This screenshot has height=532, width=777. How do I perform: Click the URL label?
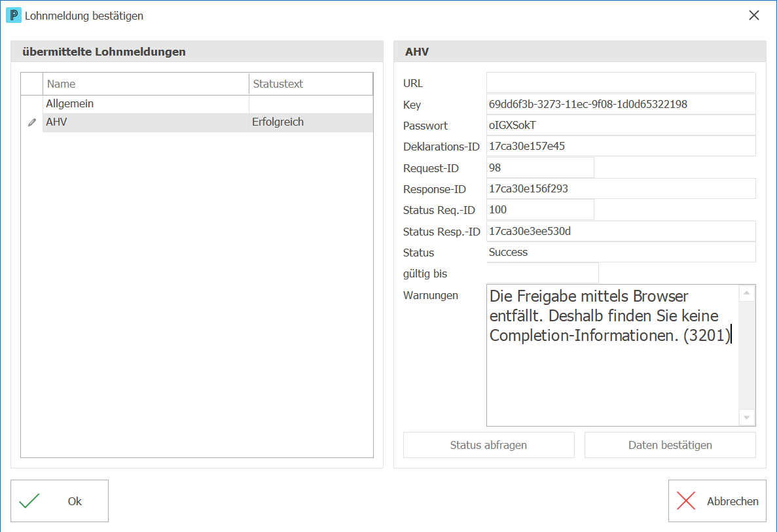click(x=413, y=83)
